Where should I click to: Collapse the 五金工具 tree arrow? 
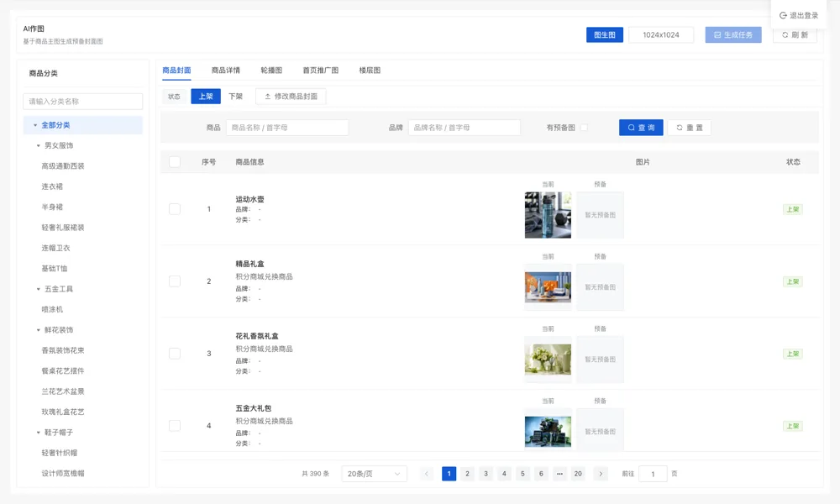pos(38,289)
